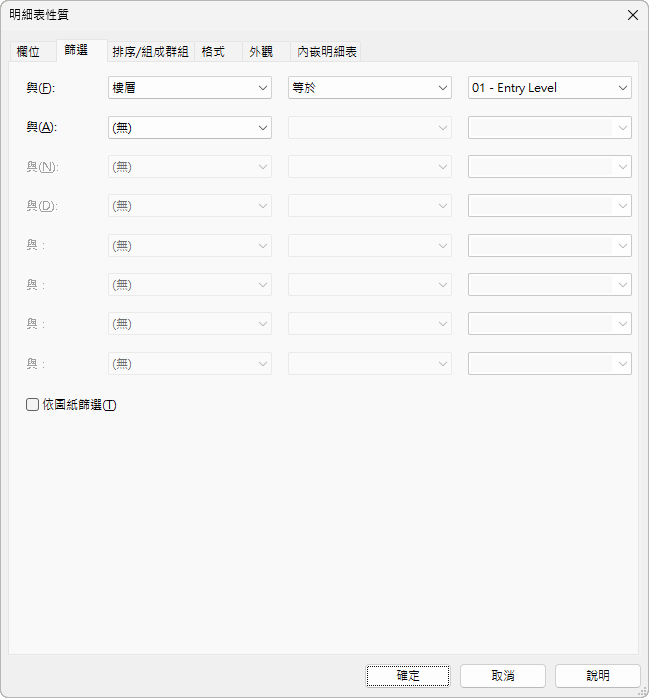649x698 pixels.
Task: Expand the 樓層 filter field dropdown
Action: pos(189,88)
